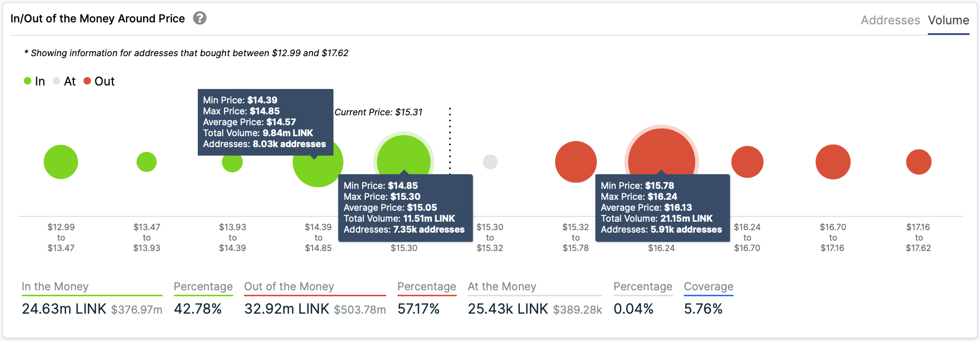Viewport: 980px width, 341px height.
Task: Select the red bubble for $16.24 to $16.70
Action: [x=747, y=161]
